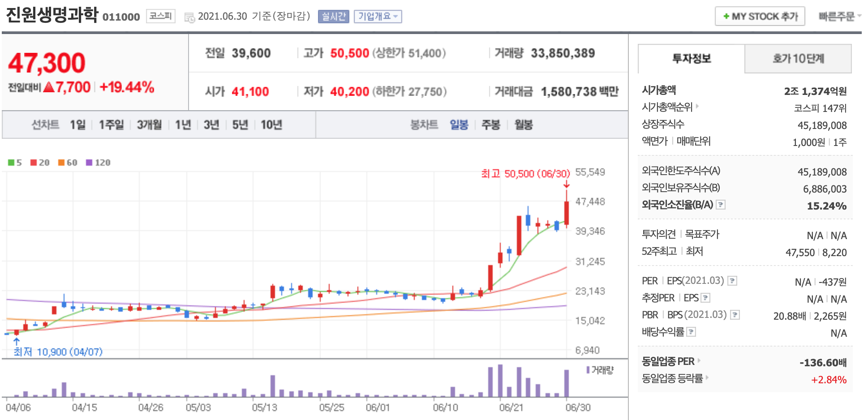
Task: Click the PBR value 20.88배
Action: [x=790, y=316]
